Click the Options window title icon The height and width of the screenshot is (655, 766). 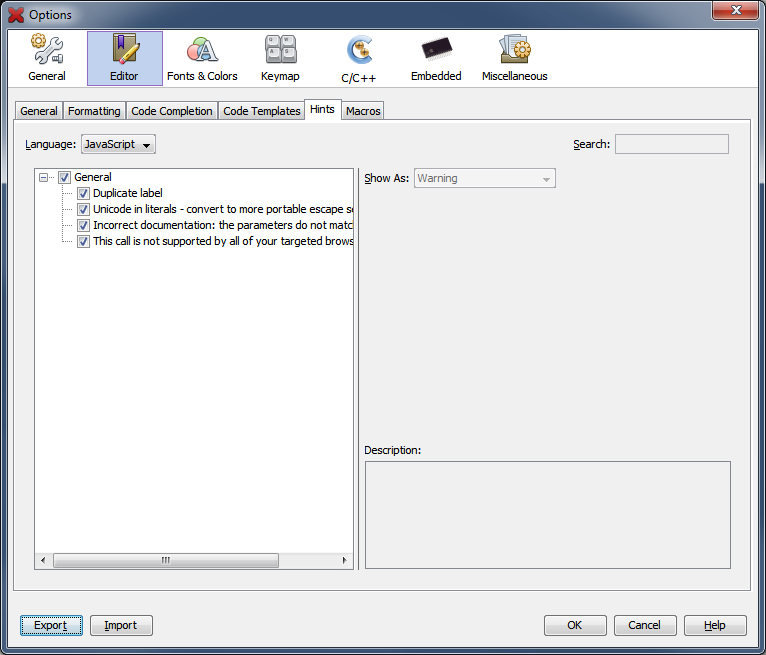coord(16,15)
